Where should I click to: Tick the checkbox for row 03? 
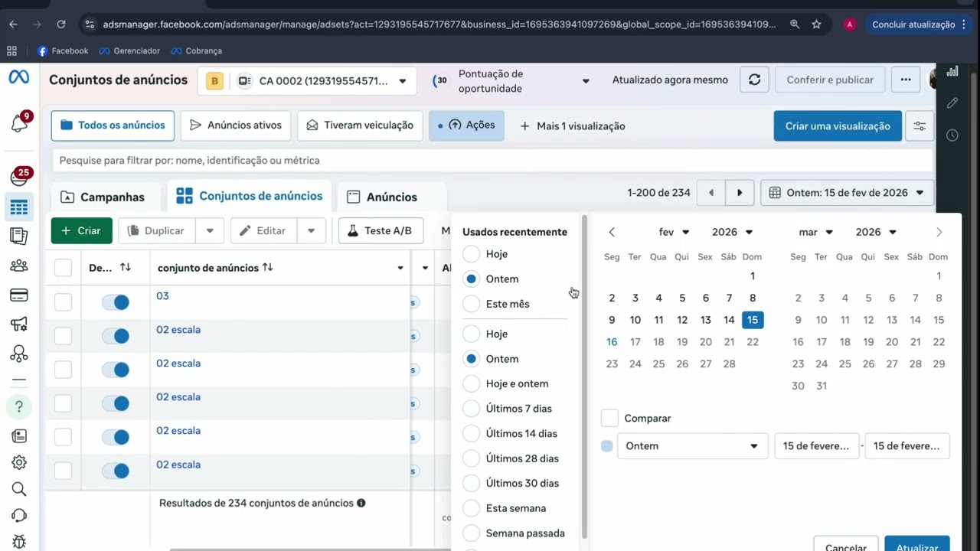tap(63, 302)
